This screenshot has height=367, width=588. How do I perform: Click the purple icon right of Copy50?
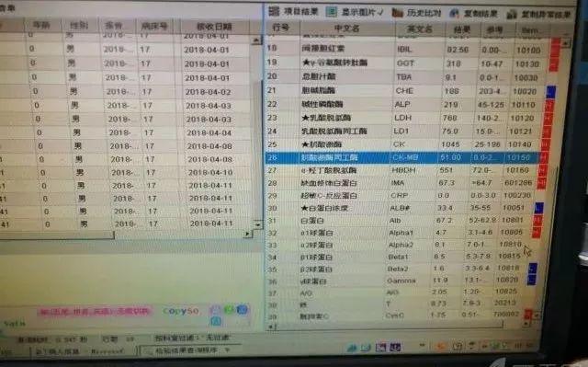coord(215,309)
